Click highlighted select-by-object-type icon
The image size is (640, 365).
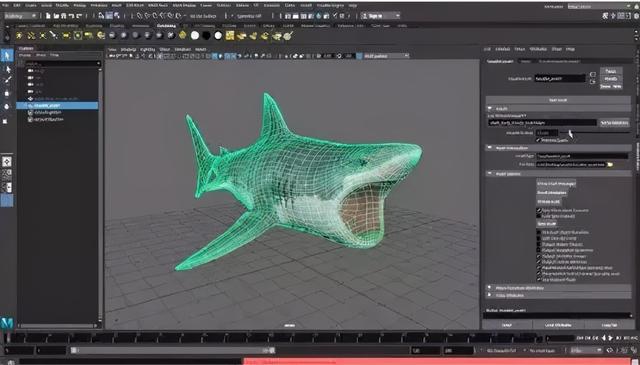[x=109, y=16]
